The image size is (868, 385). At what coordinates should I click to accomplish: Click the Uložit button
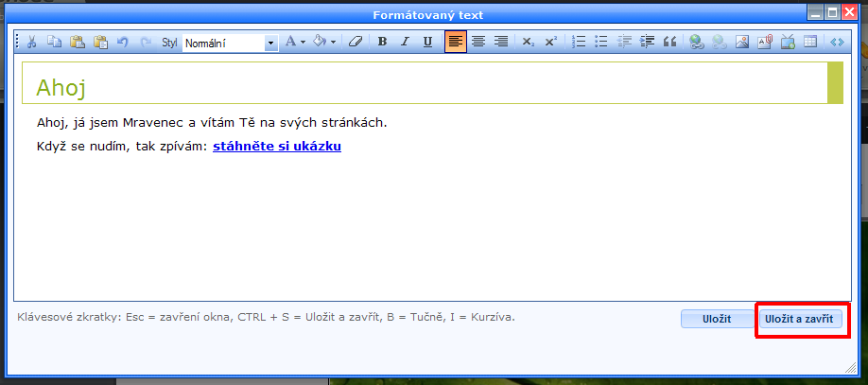pyautogui.click(x=717, y=320)
